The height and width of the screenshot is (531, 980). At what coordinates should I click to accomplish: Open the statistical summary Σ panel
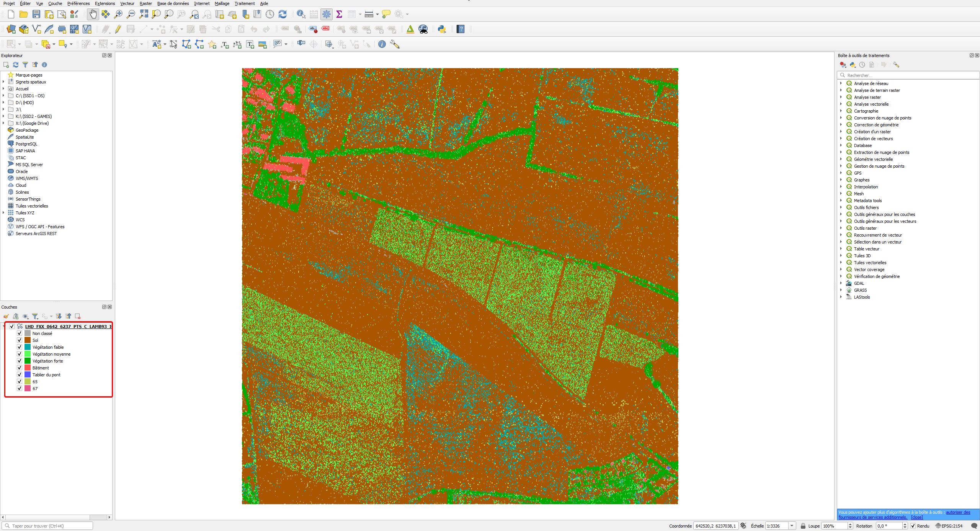339,14
